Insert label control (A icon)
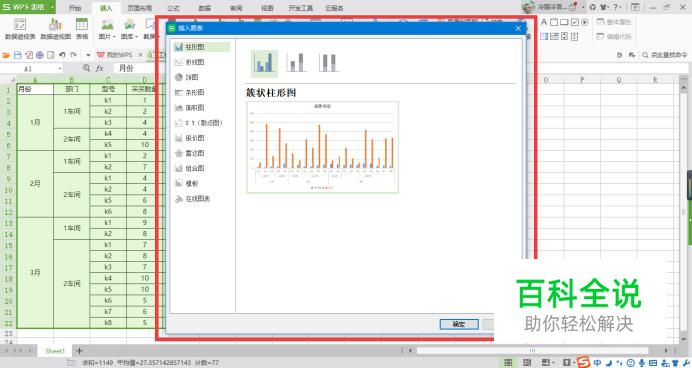The image size is (692, 368). [544, 22]
